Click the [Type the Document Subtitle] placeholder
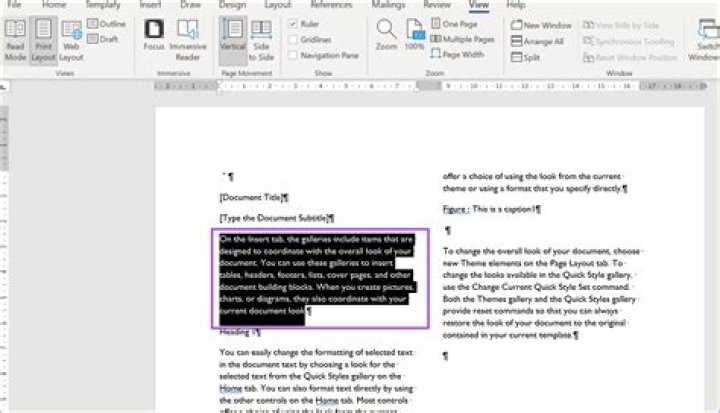 [276, 218]
